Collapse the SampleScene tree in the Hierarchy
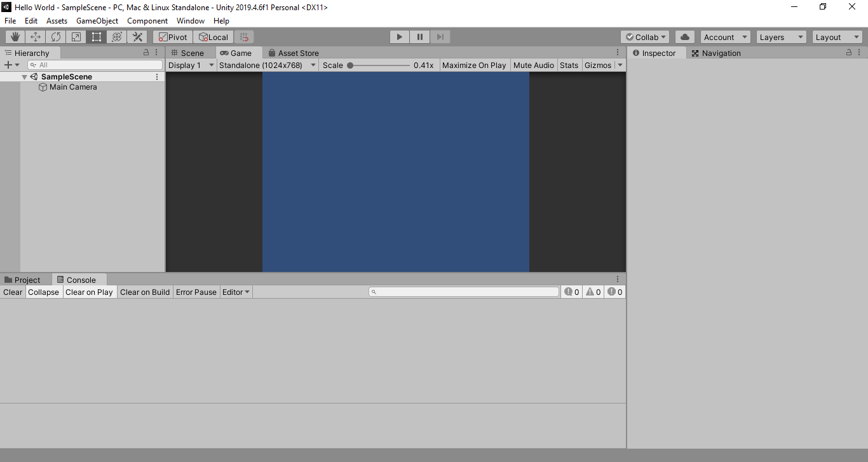This screenshot has width=868, height=462. [24, 76]
